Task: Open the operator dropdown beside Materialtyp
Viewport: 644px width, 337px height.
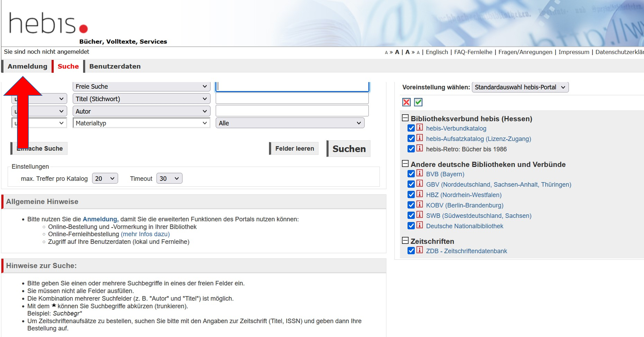Action: click(39, 123)
